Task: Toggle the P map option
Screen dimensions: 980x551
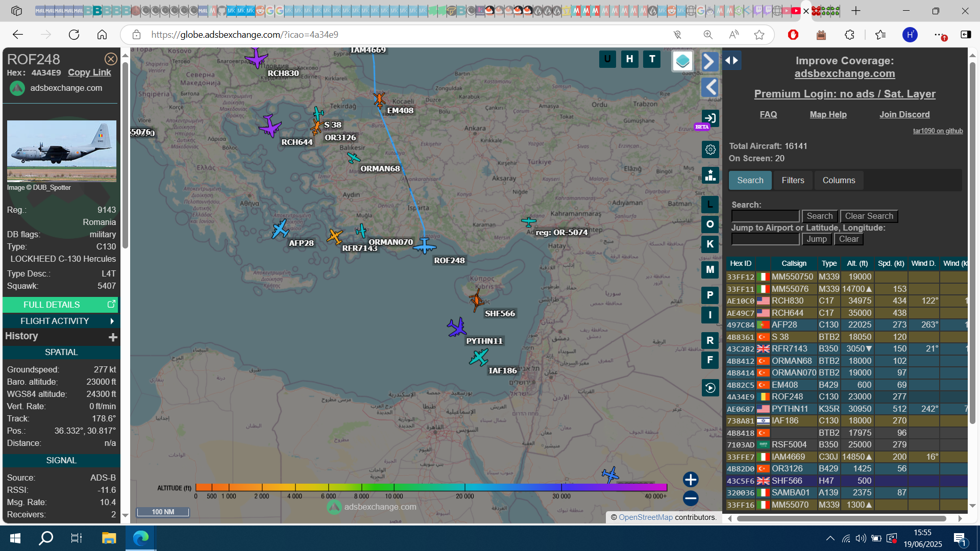Action: coord(710,295)
